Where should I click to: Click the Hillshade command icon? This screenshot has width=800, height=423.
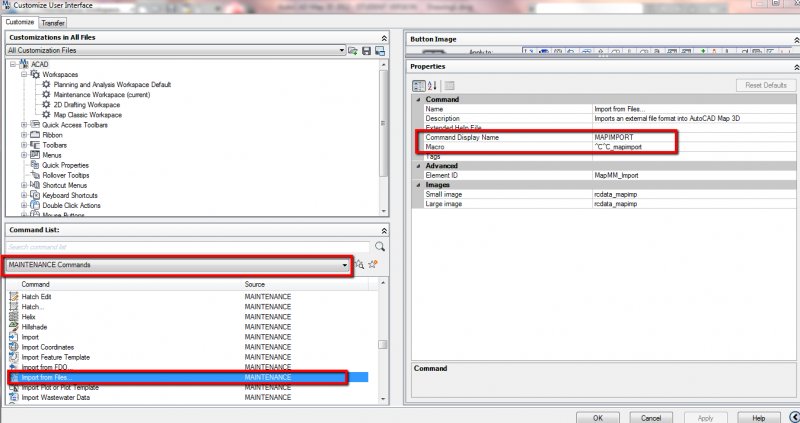pos(14,327)
